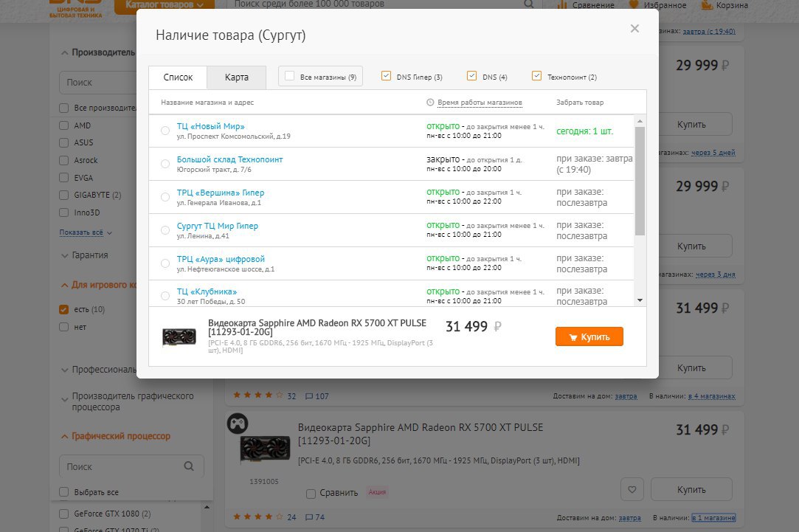Uncheck the DNS Гипер (3) filter
Image resolution: width=799 pixels, height=532 pixels.
[386, 76]
